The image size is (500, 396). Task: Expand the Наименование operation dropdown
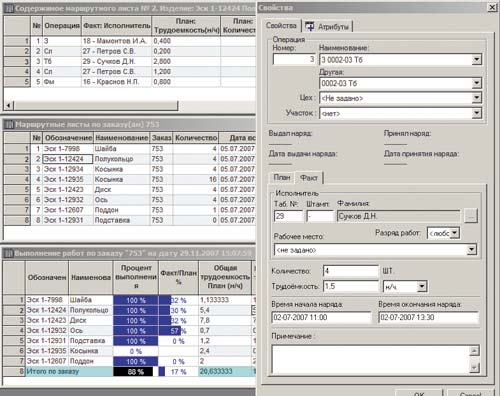tap(477, 60)
